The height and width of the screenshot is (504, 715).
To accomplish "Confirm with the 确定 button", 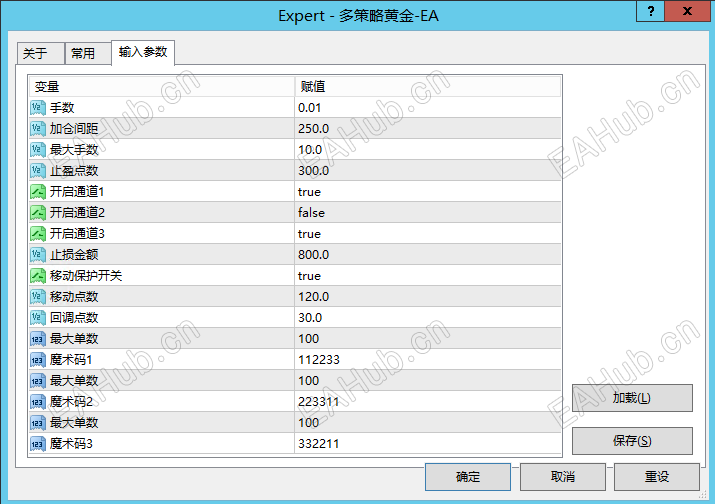I will pos(468,477).
